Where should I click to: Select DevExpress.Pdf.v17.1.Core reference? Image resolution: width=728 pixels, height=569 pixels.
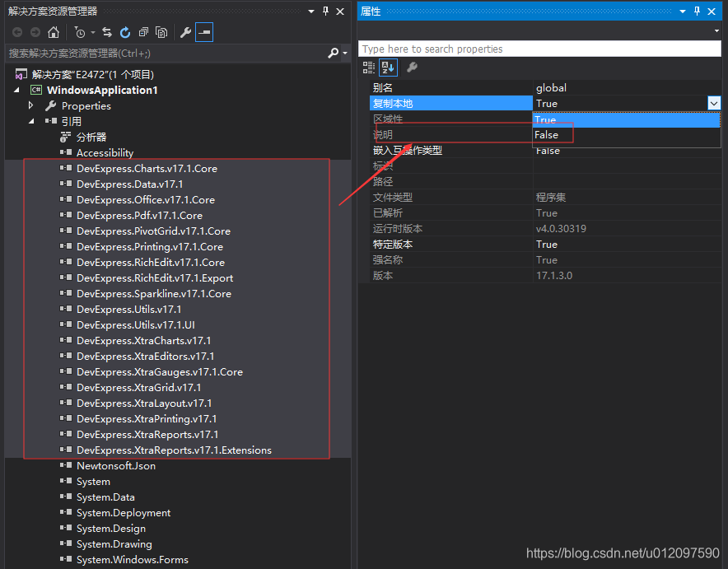[x=139, y=216]
